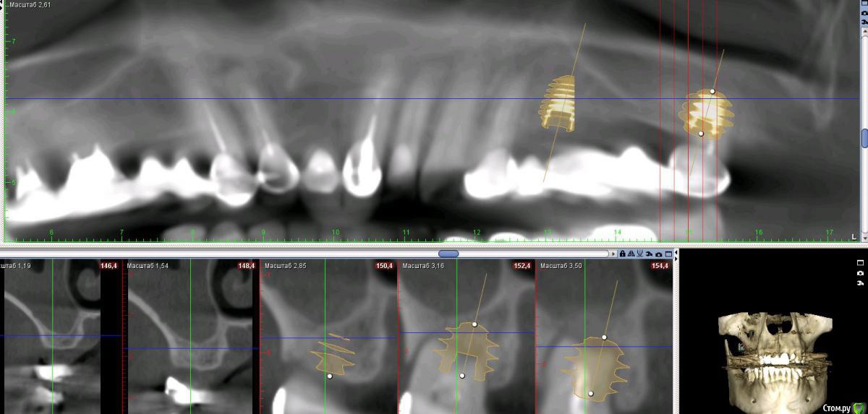The height and width of the screenshot is (414, 868).
Task: Click the camera snapshot icon in cross-section toolbar
Action: [x=658, y=254]
